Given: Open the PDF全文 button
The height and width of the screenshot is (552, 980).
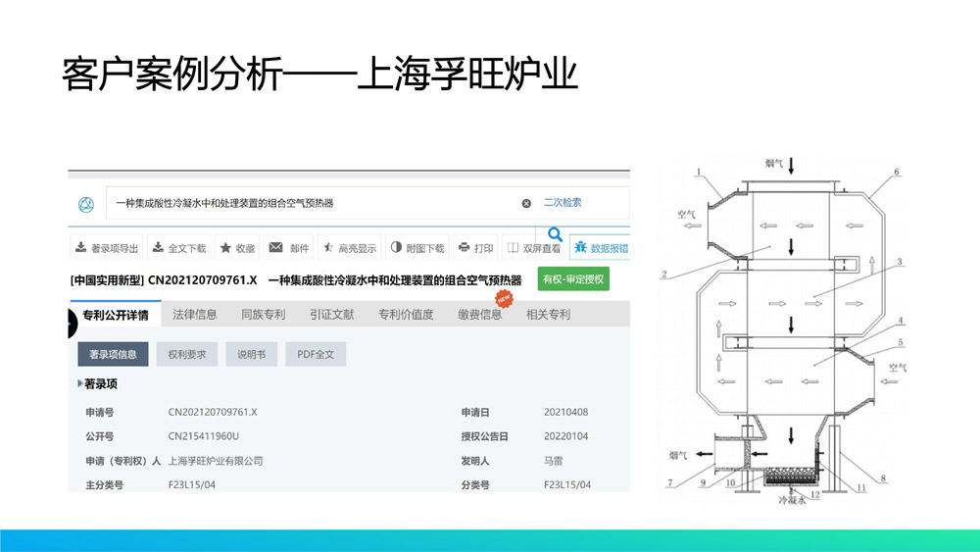Looking at the screenshot, I should (x=316, y=354).
